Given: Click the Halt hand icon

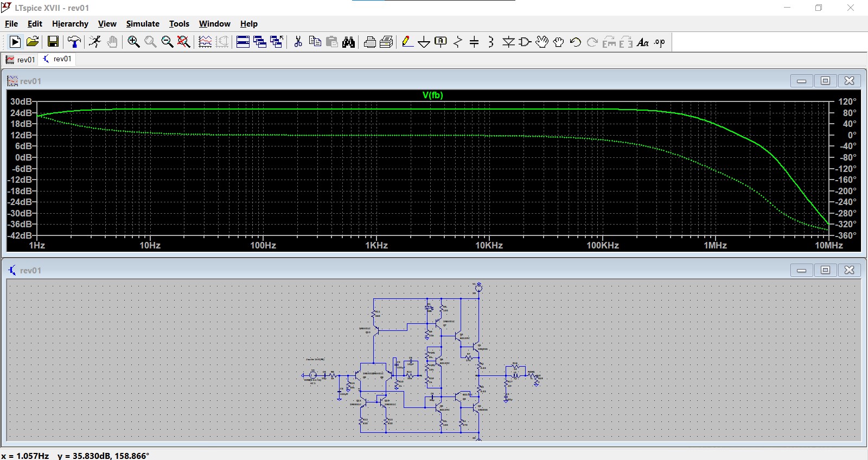Looking at the screenshot, I should coord(112,42).
